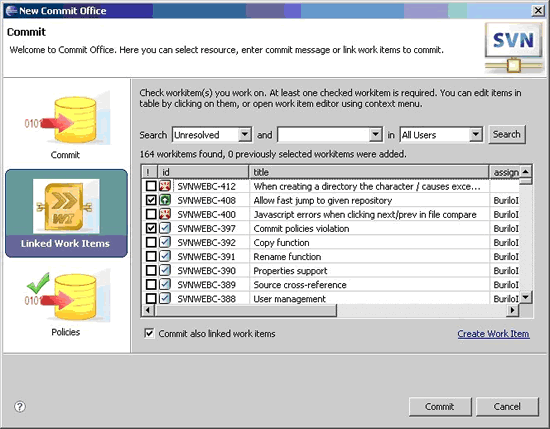Screen dimensions: 550x429
Task: Click the Search button
Action: point(507,134)
